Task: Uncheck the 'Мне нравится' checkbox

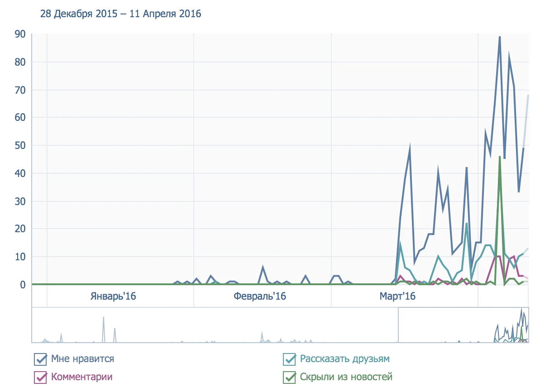Action: [41, 360]
